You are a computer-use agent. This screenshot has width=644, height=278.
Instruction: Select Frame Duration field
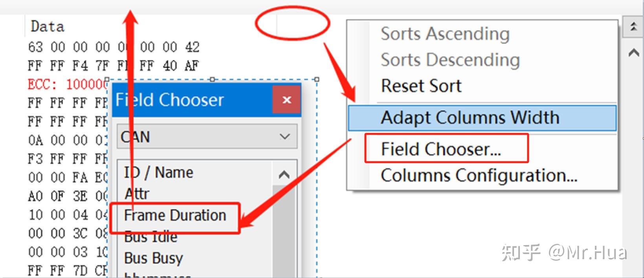[x=175, y=215]
